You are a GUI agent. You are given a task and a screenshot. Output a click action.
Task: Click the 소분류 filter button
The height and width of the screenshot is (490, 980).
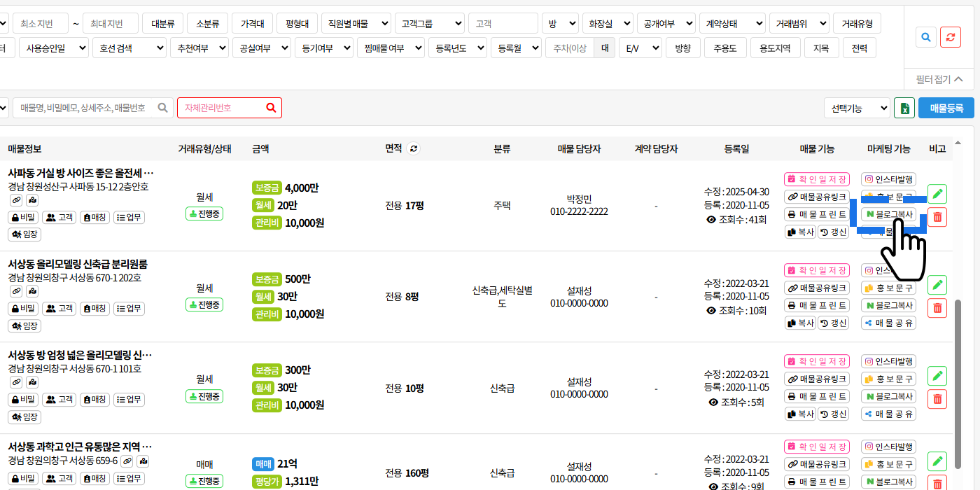207,23
